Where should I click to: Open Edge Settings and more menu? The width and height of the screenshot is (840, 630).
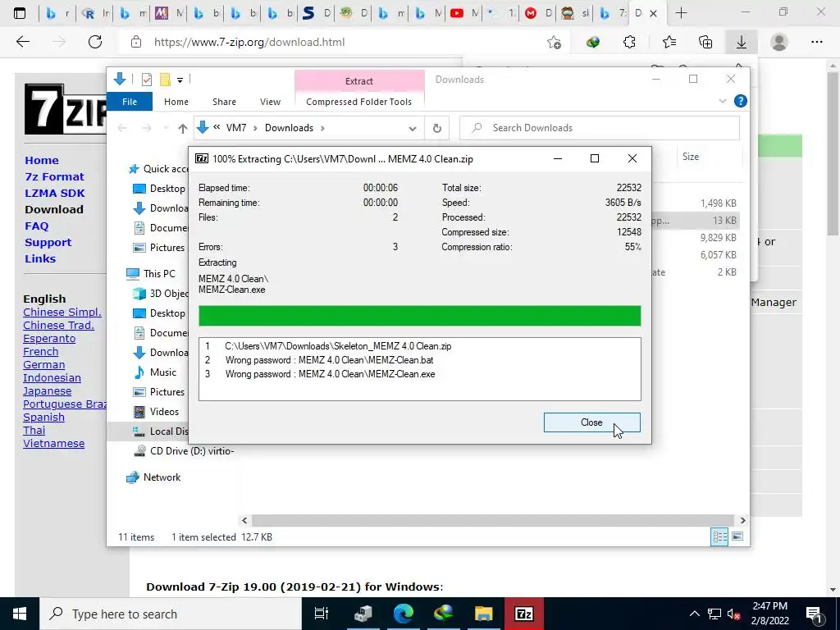(816, 42)
